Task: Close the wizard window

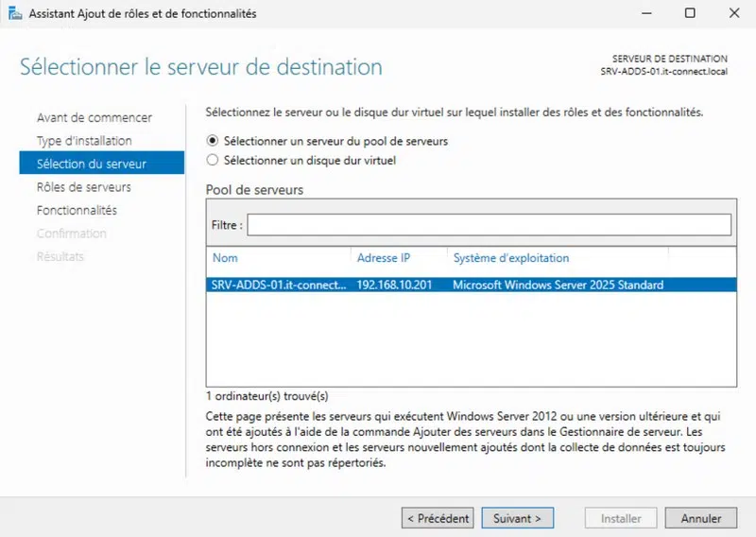Action: (734, 13)
